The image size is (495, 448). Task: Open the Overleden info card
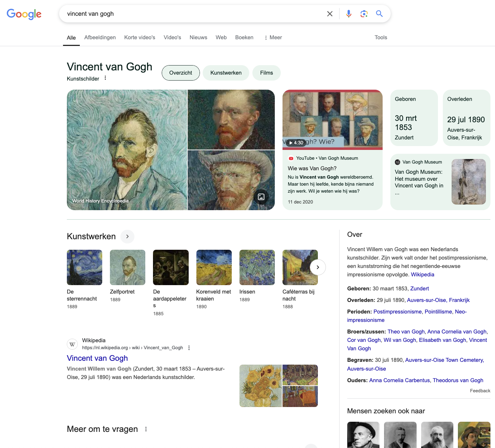pyautogui.click(x=467, y=118)
